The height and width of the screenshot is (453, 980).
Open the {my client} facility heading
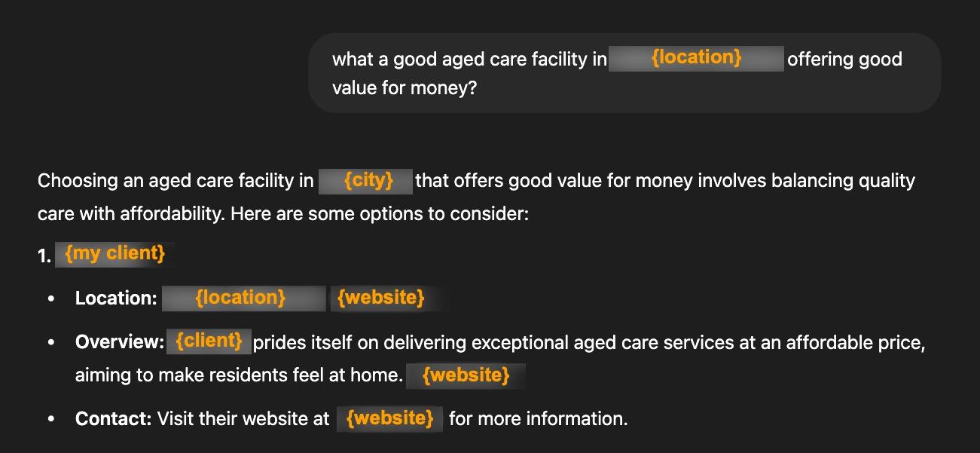114,254
